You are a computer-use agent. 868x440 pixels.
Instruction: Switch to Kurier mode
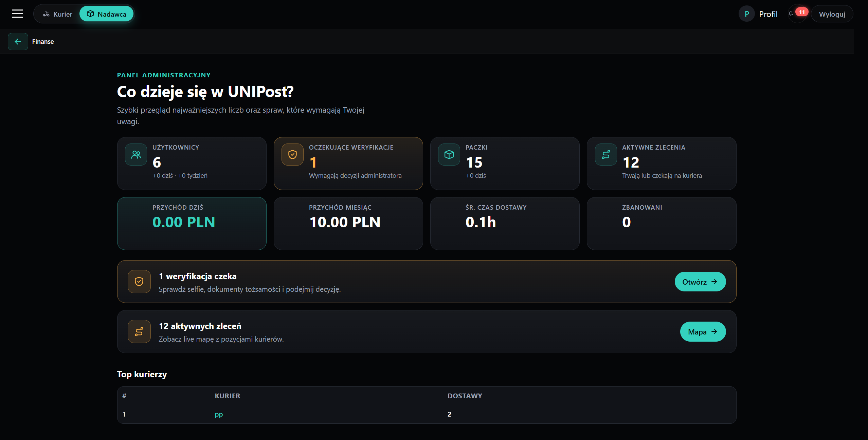coord(58,14)
